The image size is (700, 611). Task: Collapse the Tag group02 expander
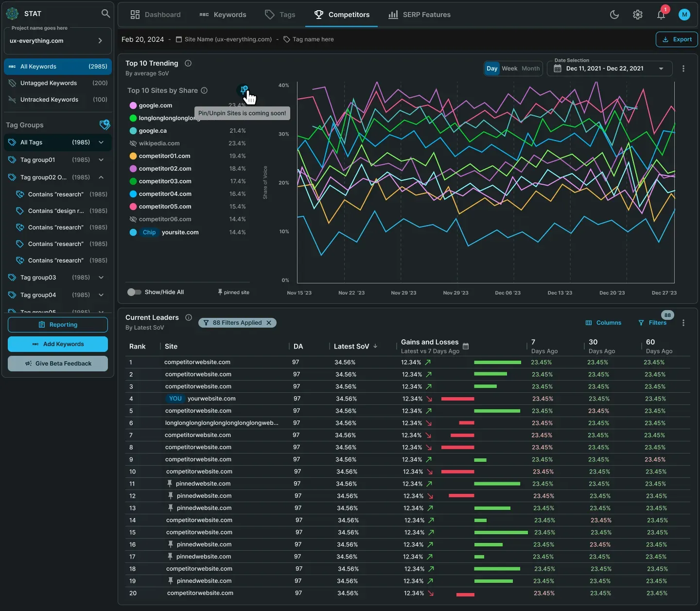pos(101,177)
